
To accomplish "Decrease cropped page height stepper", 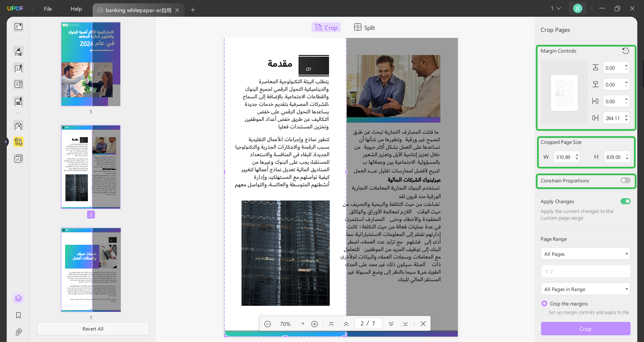I will [x=627, y=159].
